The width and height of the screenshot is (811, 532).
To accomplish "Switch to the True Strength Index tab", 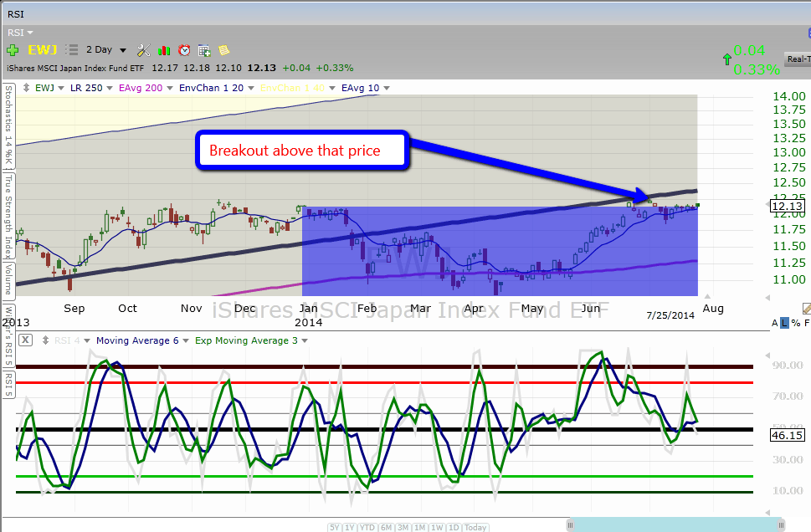I will (x=8, y=215).
